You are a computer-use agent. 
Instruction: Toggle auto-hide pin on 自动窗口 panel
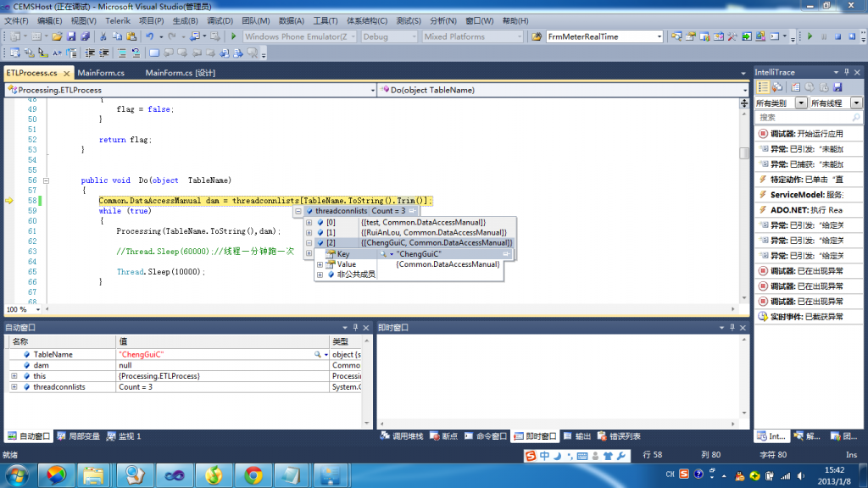[x=355, y=328]
